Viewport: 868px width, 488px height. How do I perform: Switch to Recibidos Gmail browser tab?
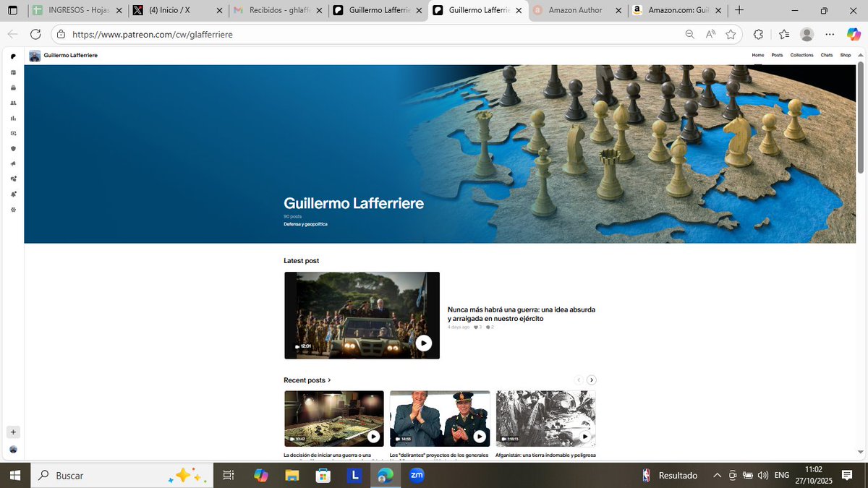click(278, 11)
